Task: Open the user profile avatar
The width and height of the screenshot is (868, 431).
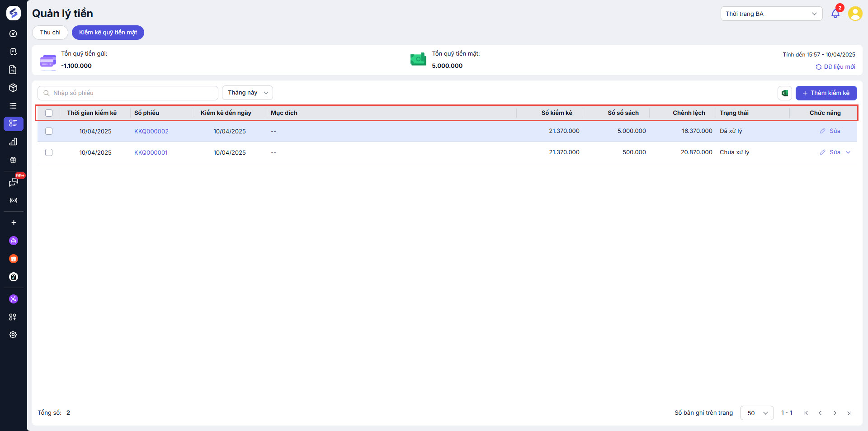Action: tap(855, 14)
